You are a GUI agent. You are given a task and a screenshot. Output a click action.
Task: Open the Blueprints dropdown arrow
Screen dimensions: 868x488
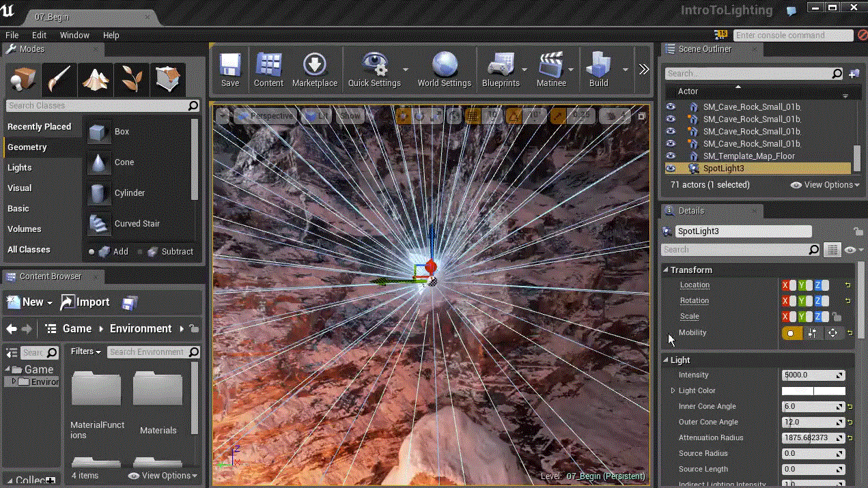pos(524,70)
